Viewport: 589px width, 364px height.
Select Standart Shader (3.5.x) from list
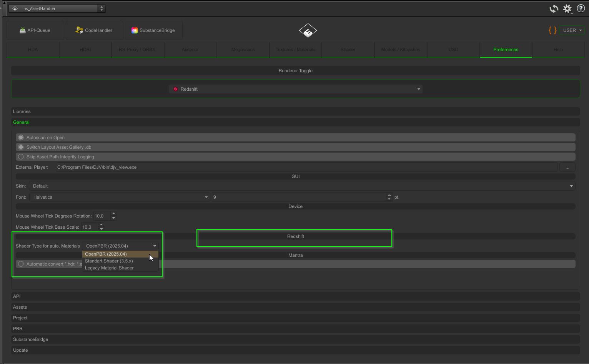click(x=109, y=261)
